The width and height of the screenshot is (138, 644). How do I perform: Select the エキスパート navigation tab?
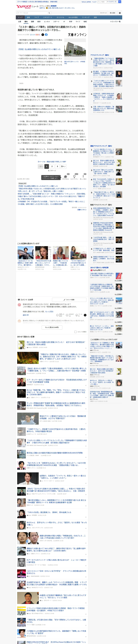(x=48, y=17)
